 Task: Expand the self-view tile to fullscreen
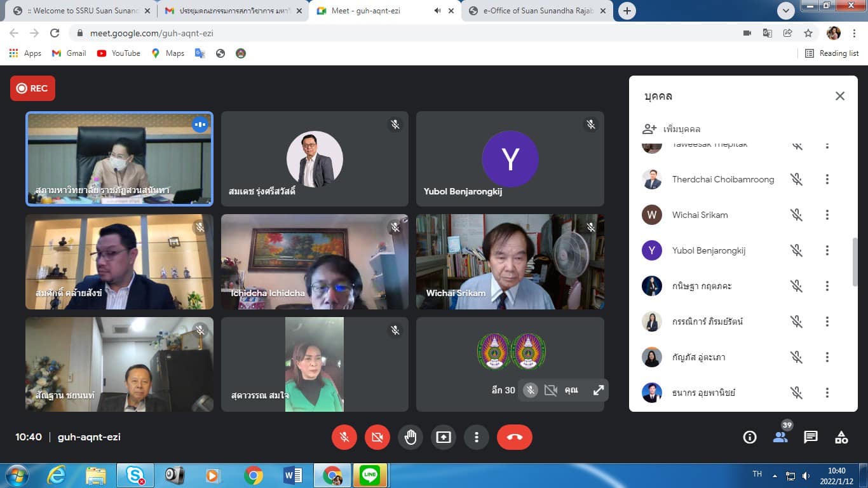(598, 390)
